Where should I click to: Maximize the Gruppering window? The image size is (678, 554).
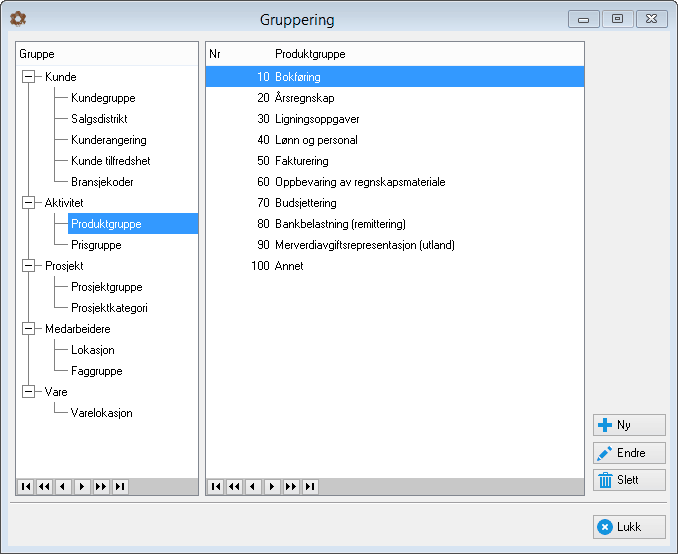[x=617, y=19]
